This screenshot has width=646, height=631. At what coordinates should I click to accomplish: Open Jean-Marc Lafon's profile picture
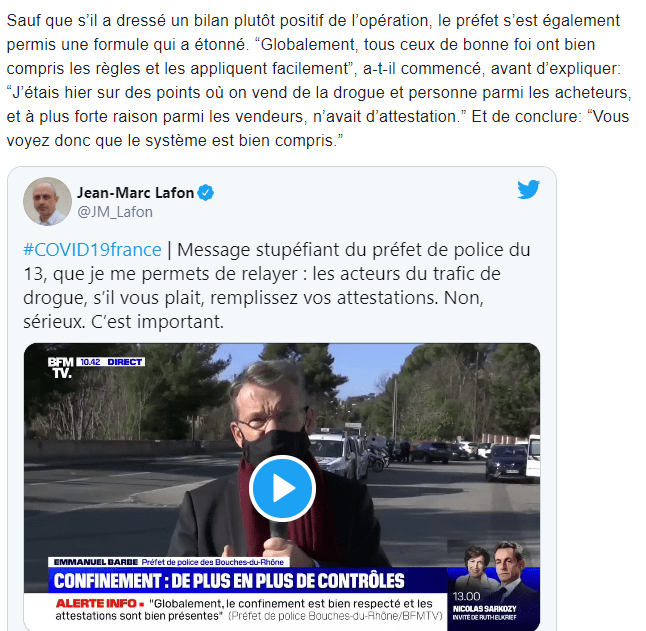click(x=47, y=201)
